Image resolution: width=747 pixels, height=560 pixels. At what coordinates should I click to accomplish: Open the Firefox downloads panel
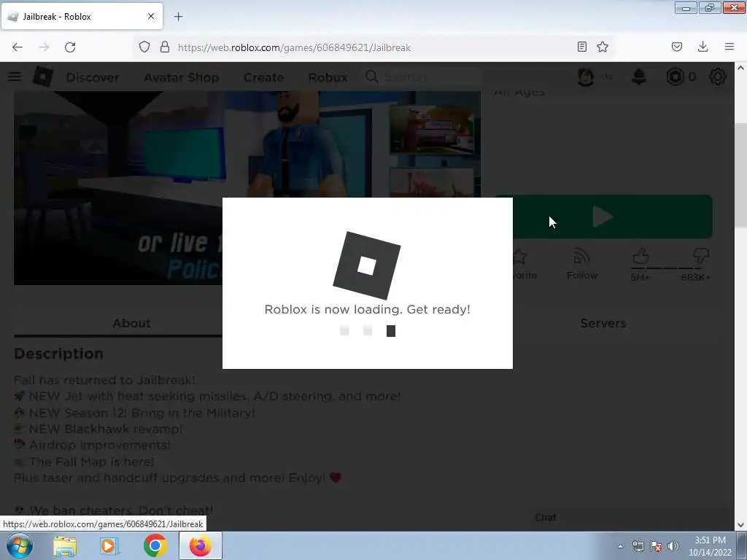[x=703, y=47]
